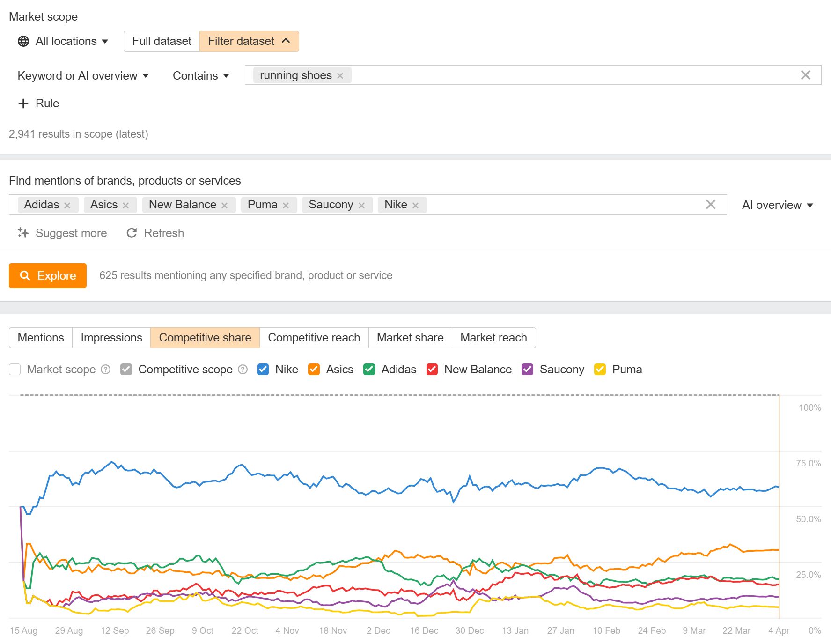The width and height of the screenshot is (831, 644).
Task: Remove the Saucony brand tag
Action: click(361, 206)
